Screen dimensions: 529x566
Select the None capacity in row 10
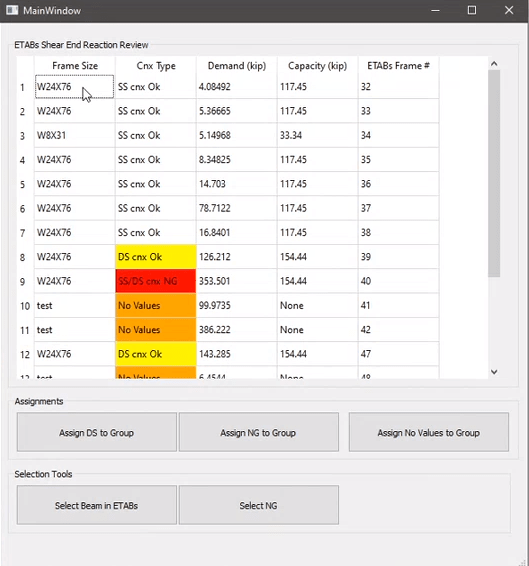coord(318,305)
